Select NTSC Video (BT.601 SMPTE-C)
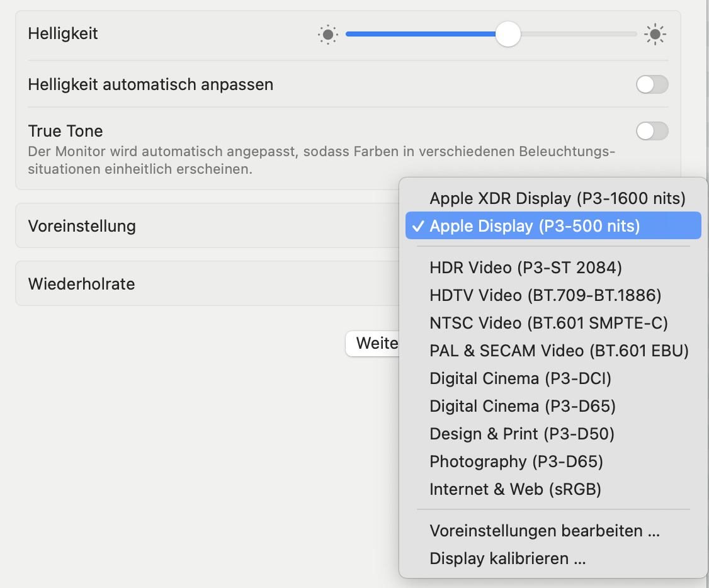The height and width of the screenshot is (588, 709). click(548, 323)
